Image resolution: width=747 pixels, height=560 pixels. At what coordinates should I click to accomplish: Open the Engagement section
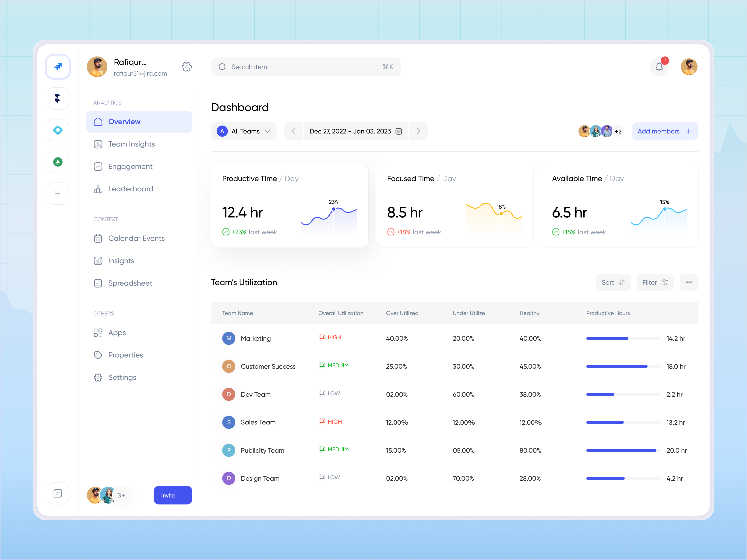coord(130,166)
